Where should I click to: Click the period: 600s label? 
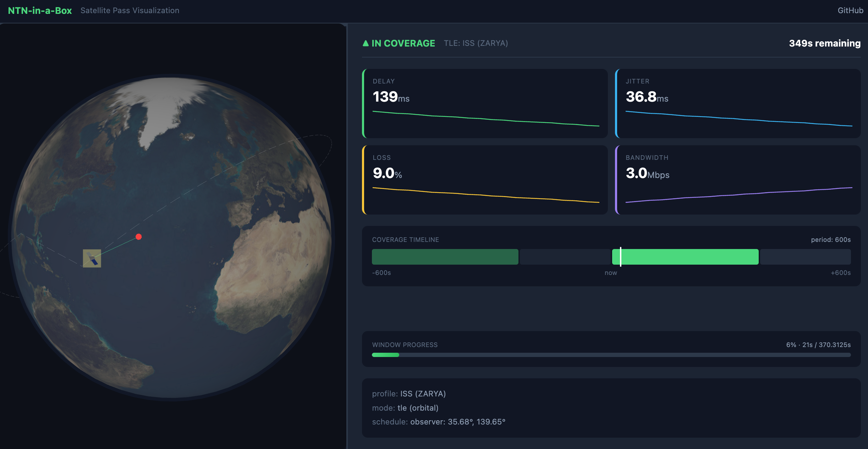[x=831, y=240]
